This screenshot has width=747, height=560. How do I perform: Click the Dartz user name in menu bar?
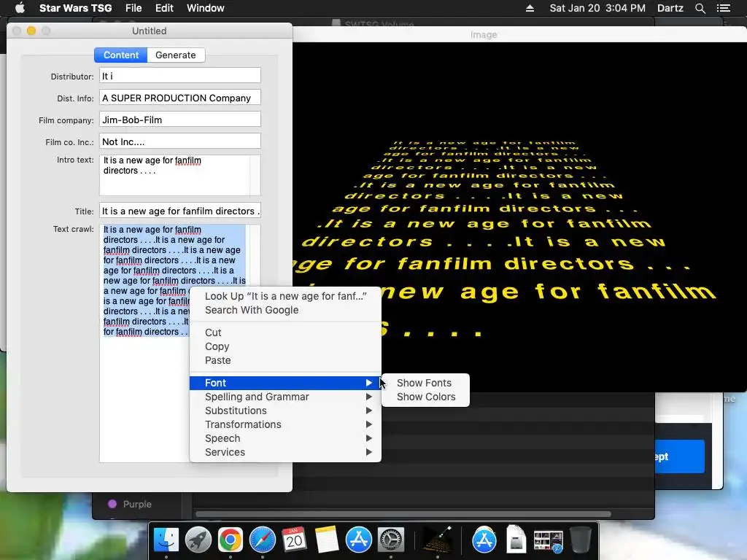click(670, 8)
